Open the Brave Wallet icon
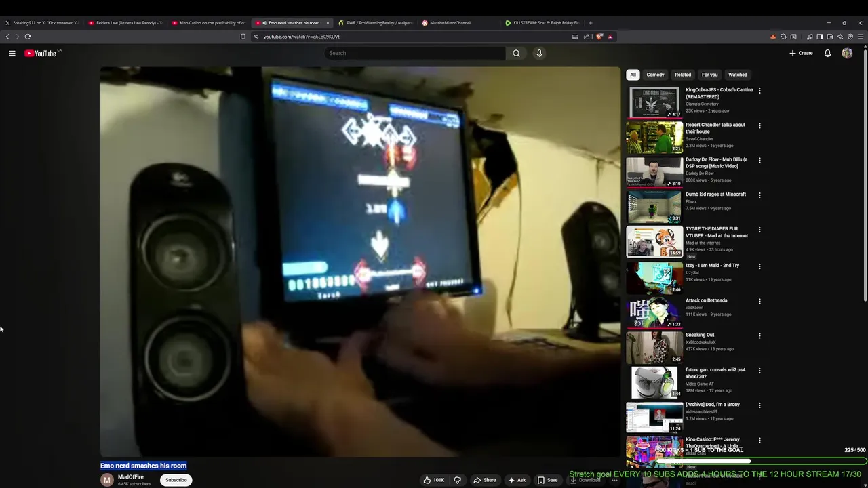Viewport: 868px width, 488px height. [829, 37]
